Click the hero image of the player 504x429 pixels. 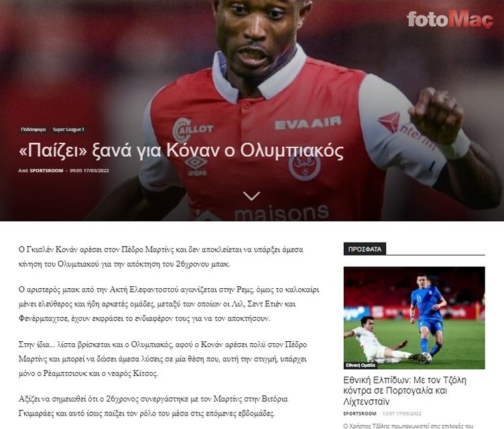252,111
